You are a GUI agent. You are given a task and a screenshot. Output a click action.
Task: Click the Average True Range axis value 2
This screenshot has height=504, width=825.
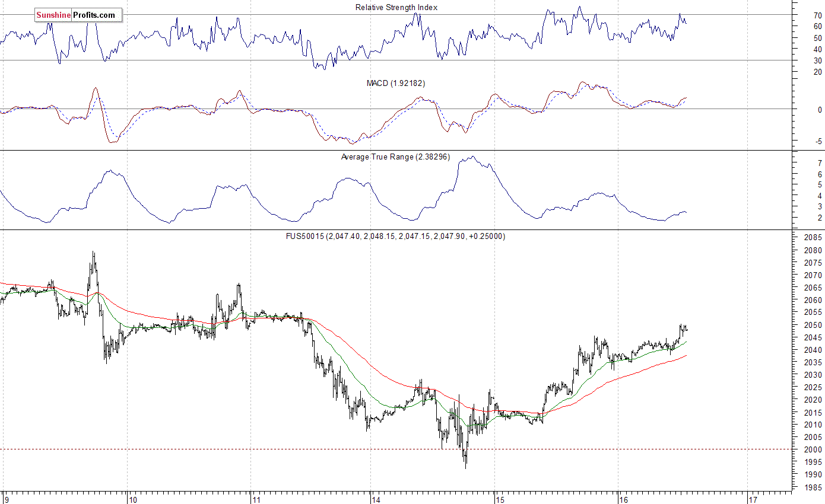point(820,218)
